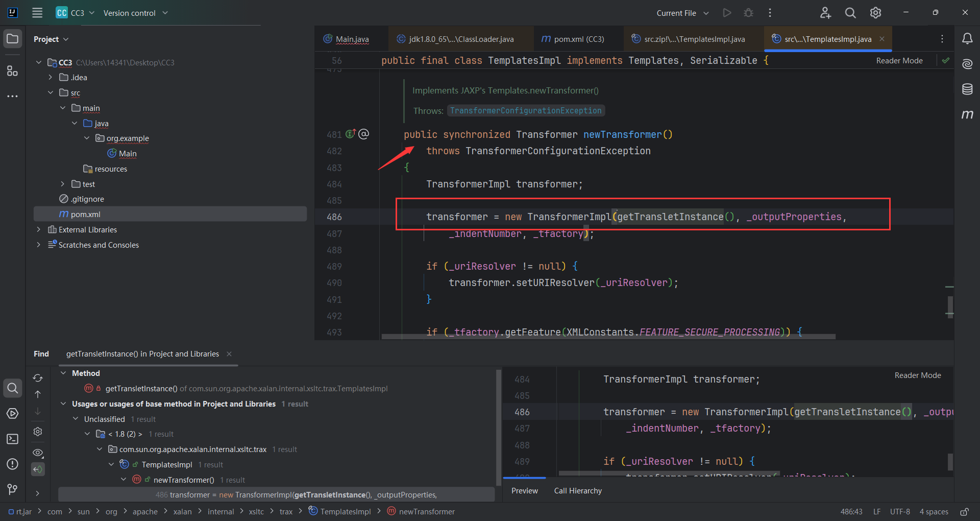
Task: Click the 4 spaces indent indicator
Action: tap(934, 511)
